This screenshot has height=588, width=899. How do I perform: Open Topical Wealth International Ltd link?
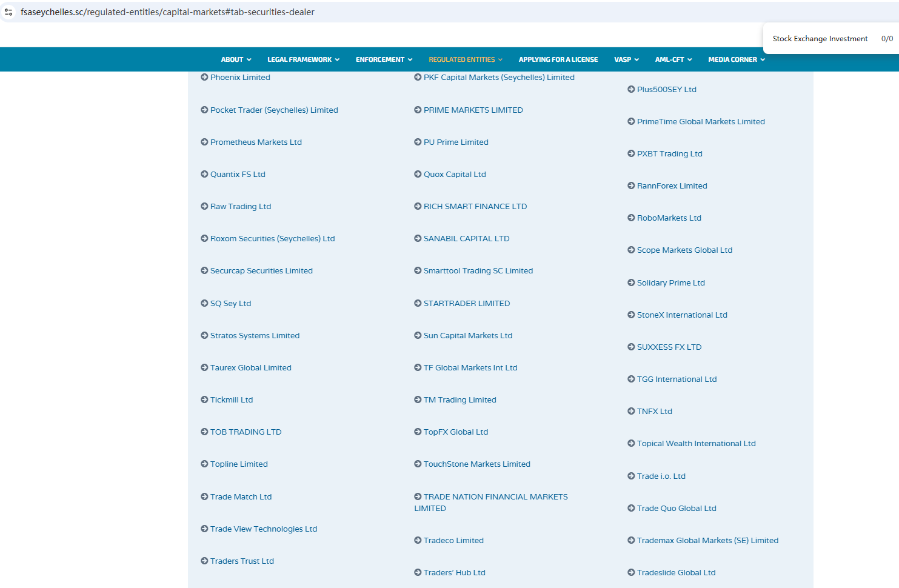point(696,443)
